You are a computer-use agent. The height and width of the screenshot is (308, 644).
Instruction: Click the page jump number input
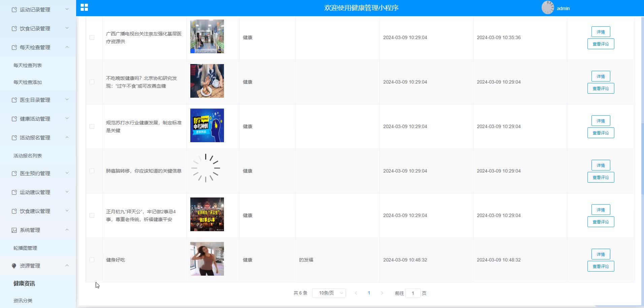click(413, 293)
